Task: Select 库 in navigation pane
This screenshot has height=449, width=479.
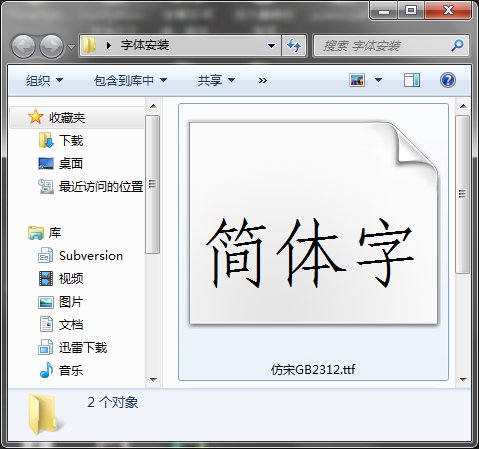Action: click(x=55, y=232)
